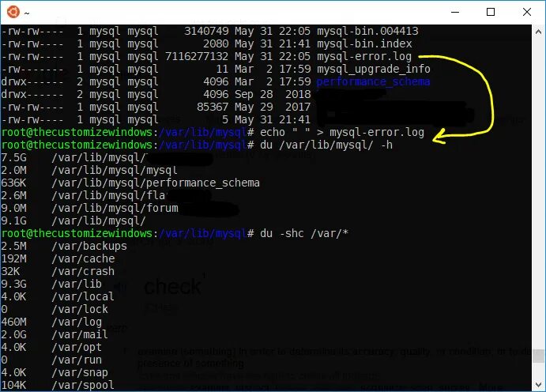The height and width of the screenshot is (392, 546).
Task: Click the file name mysql-bin.004413
Action: 367,31
